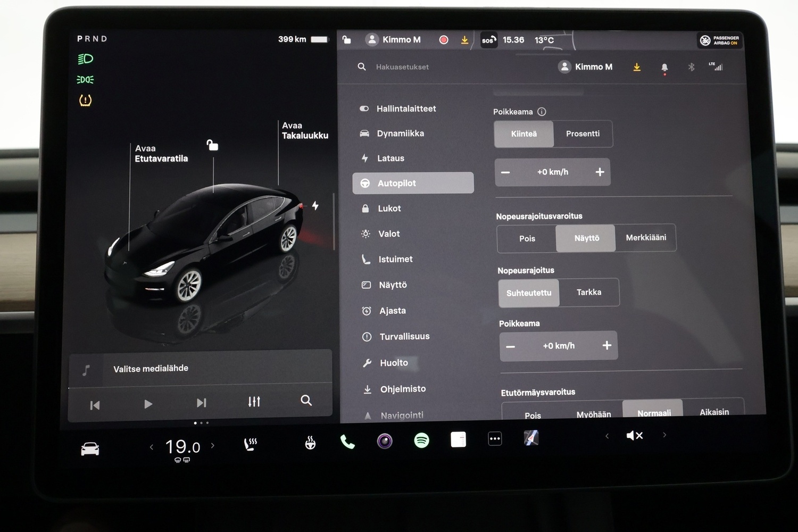The width and height of the screenshot is (798, 532).
Task: Open media equalizer settings icon
Action: pos(254,402)
